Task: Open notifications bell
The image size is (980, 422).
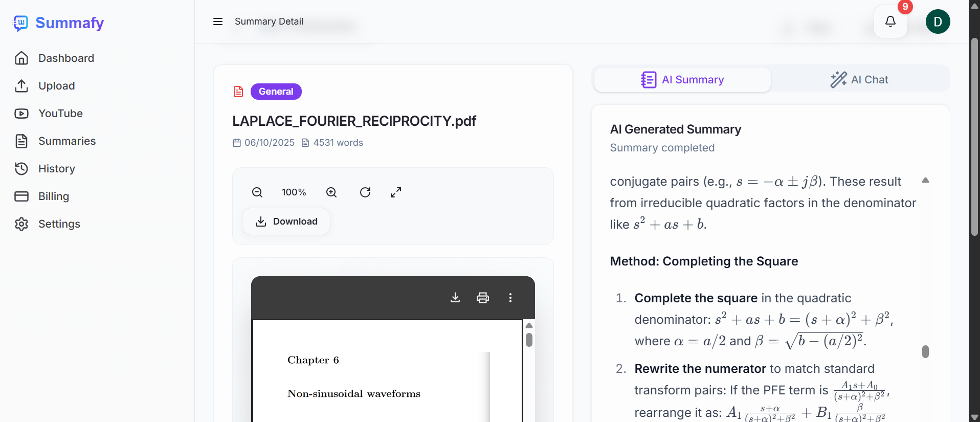Action: [890, 21]
